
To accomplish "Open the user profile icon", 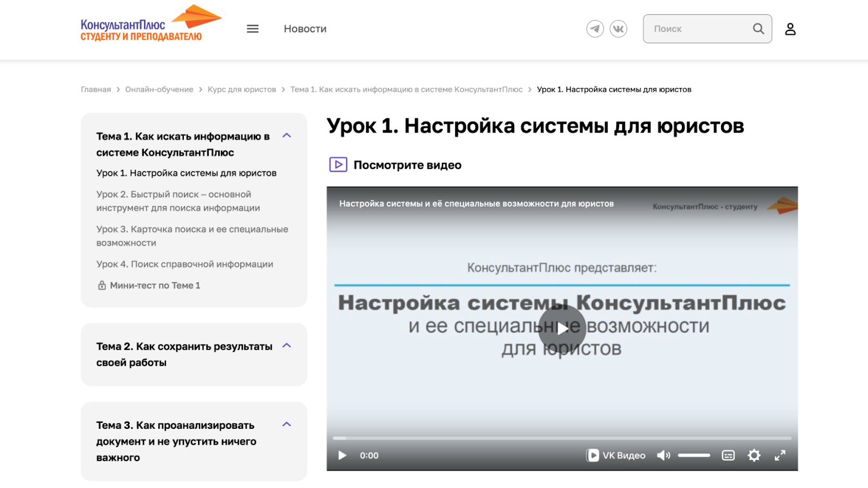I will 790,29.
